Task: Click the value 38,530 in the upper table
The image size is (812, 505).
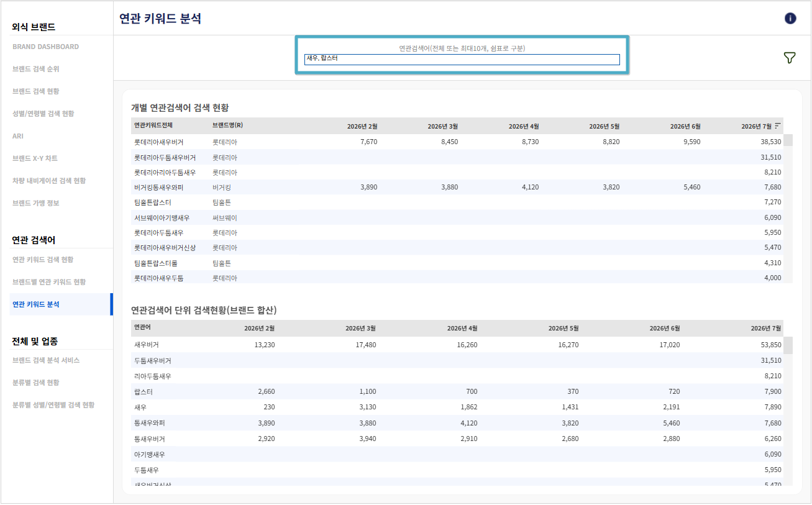Action: (771, 142)
